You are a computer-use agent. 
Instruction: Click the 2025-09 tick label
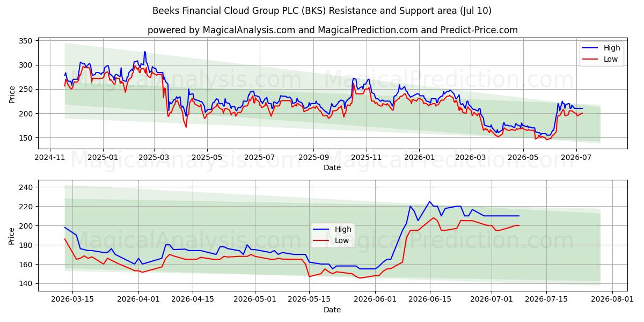(x=313, y=158)
